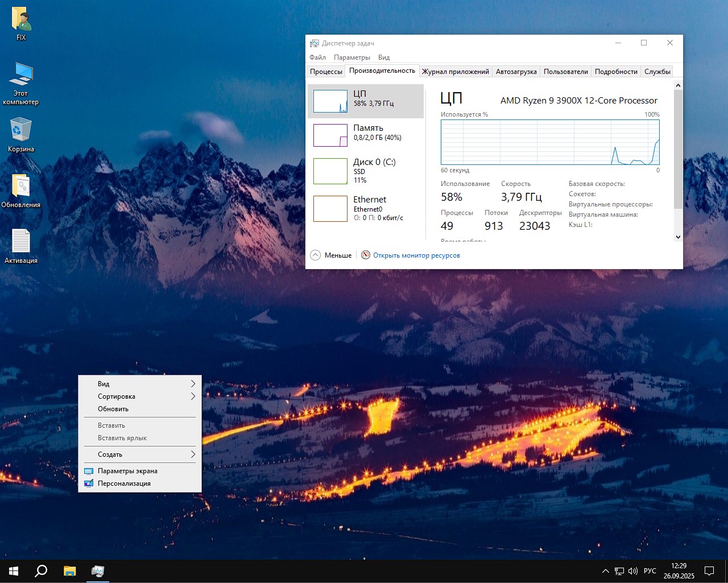Open the Файл menu in Task Manager

[x=318, y=57]
